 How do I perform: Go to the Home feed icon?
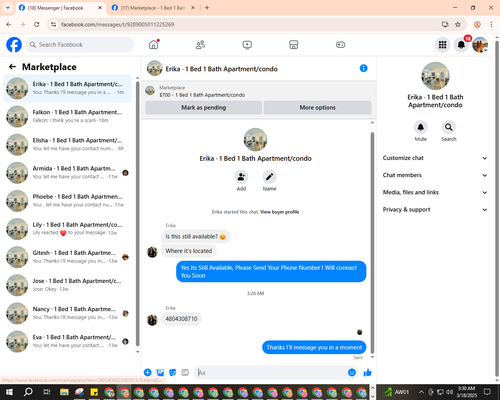[154, 44]
